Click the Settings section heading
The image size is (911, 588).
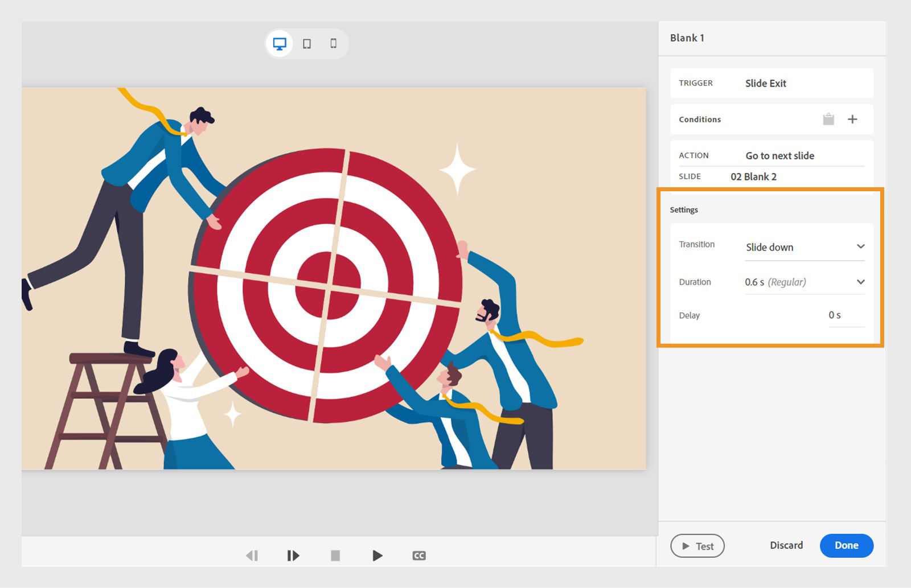pyautogui.click(x=684, y=209)
